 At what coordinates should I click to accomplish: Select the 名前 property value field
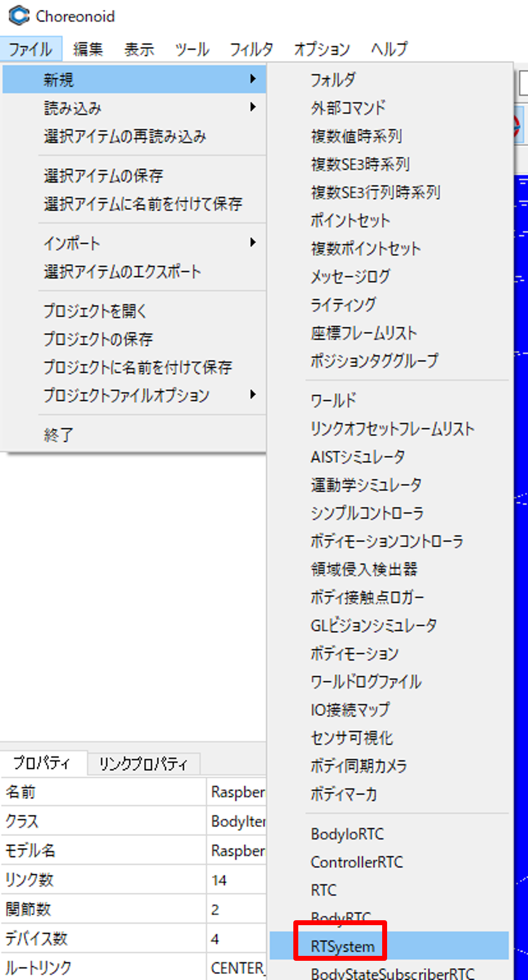point(237,792)
